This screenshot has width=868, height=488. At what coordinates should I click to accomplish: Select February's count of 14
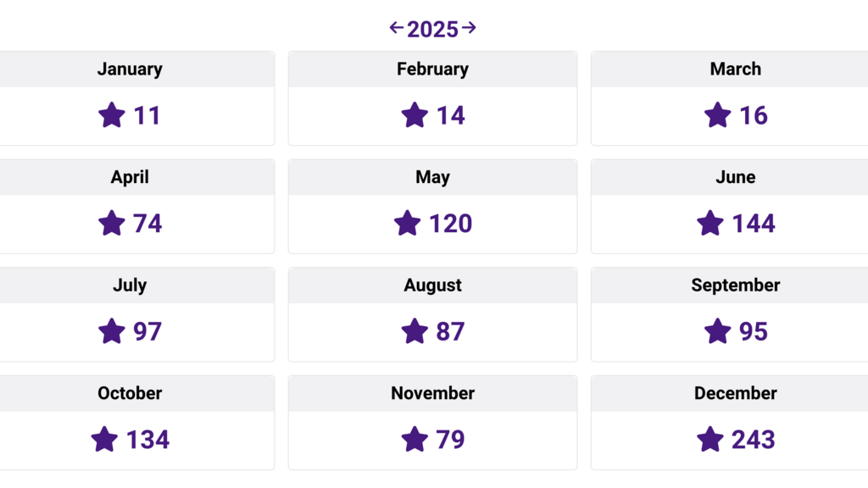(x=450, y=115)
